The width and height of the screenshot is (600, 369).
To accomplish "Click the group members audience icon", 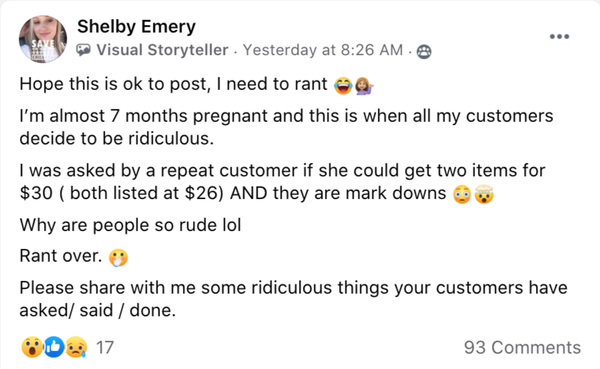I will coord(424,51).
